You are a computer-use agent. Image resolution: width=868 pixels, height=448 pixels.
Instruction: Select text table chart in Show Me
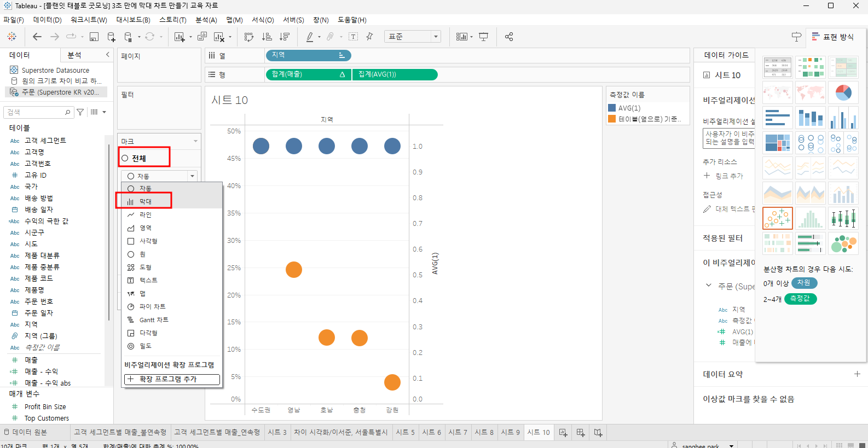tap(778, 67)
